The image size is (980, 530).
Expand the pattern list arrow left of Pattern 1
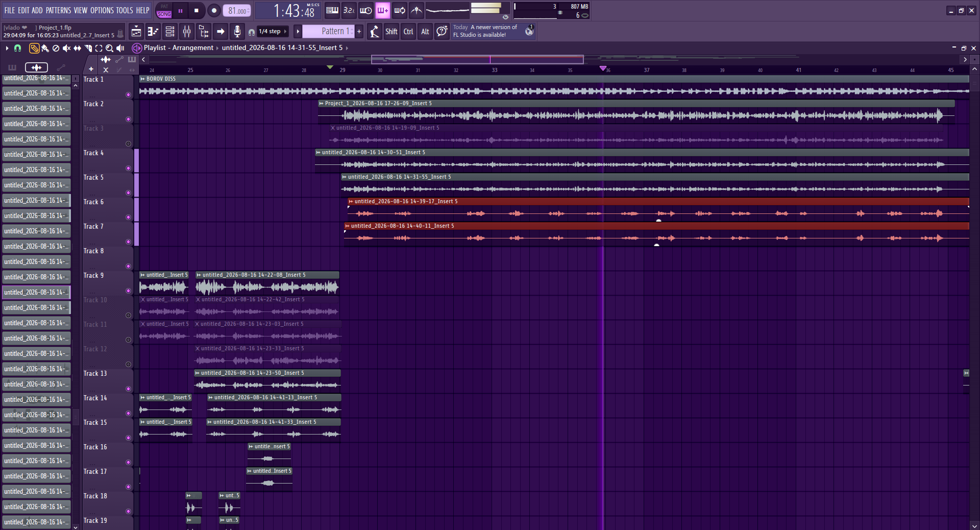click(x=298, y=32)
